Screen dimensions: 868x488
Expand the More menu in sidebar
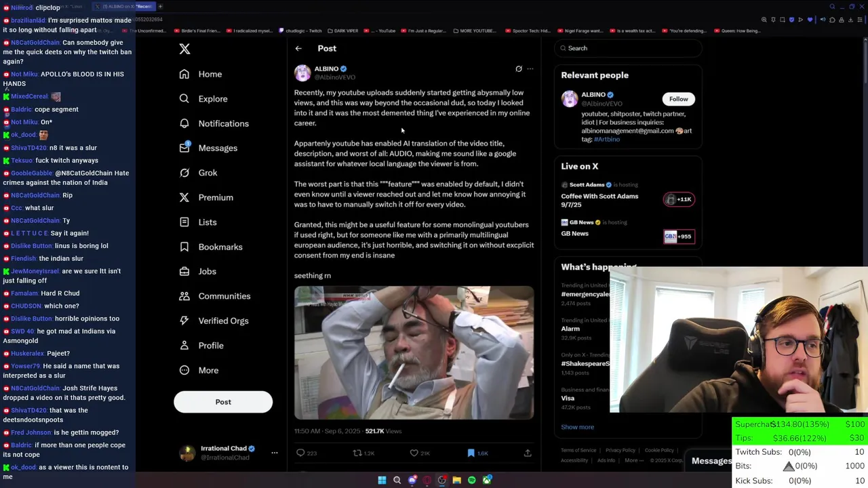pos(198,370)
